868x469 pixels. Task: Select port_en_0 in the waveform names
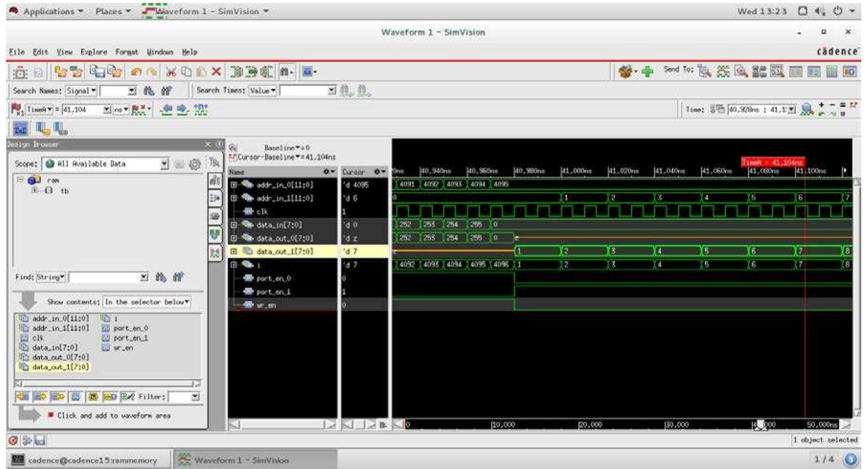(273, 278)
